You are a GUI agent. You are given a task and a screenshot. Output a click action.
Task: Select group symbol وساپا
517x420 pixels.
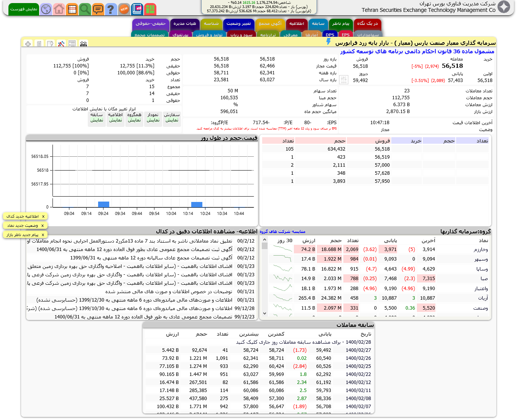tap(482, 269)
